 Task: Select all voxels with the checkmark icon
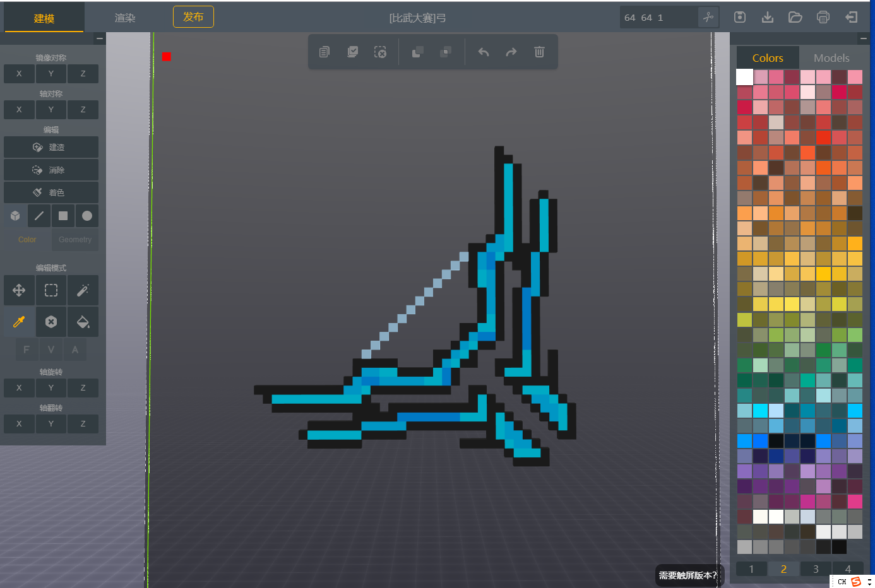352,52
